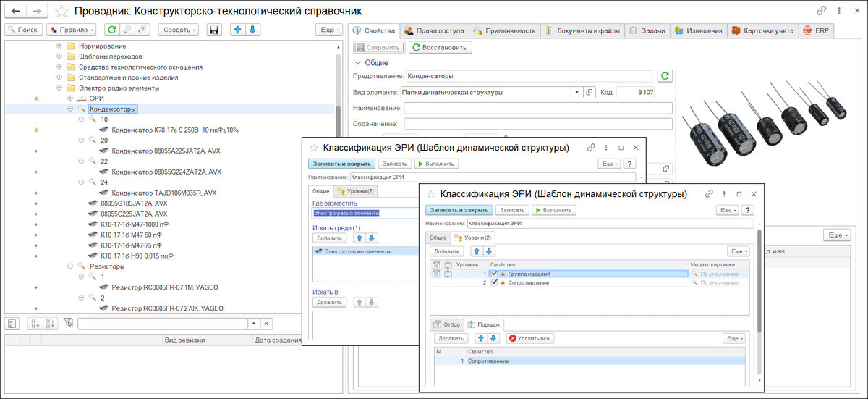The height and width of the screenshot is (399, 868).
Task: Expand Стандартные и прочие изделия folder
Action: pyautogui.click(x=60, y=77)
